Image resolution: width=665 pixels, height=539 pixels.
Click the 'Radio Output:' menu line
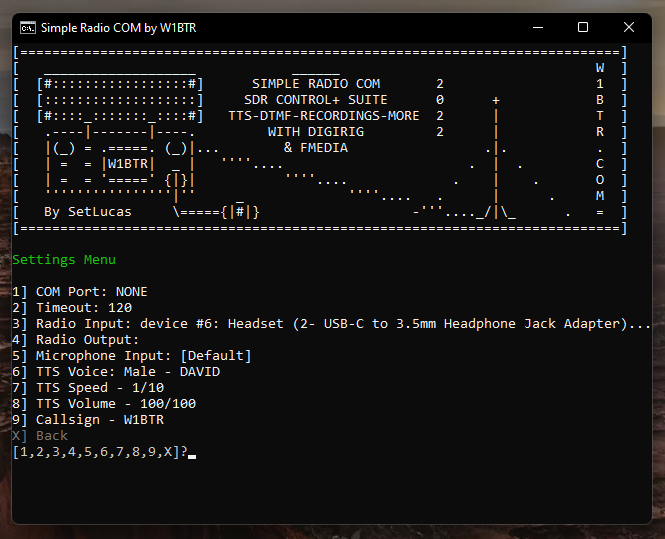coord(75,340)
